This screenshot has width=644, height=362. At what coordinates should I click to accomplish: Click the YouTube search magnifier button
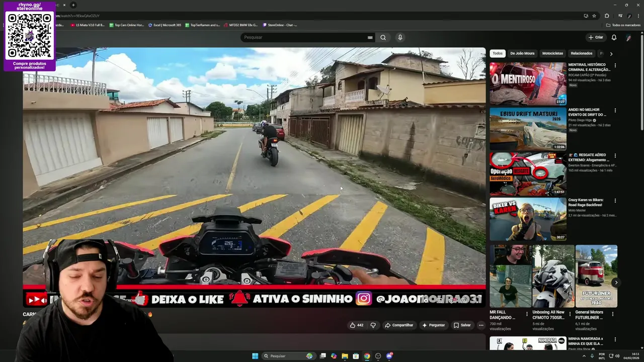click(383, 37)
